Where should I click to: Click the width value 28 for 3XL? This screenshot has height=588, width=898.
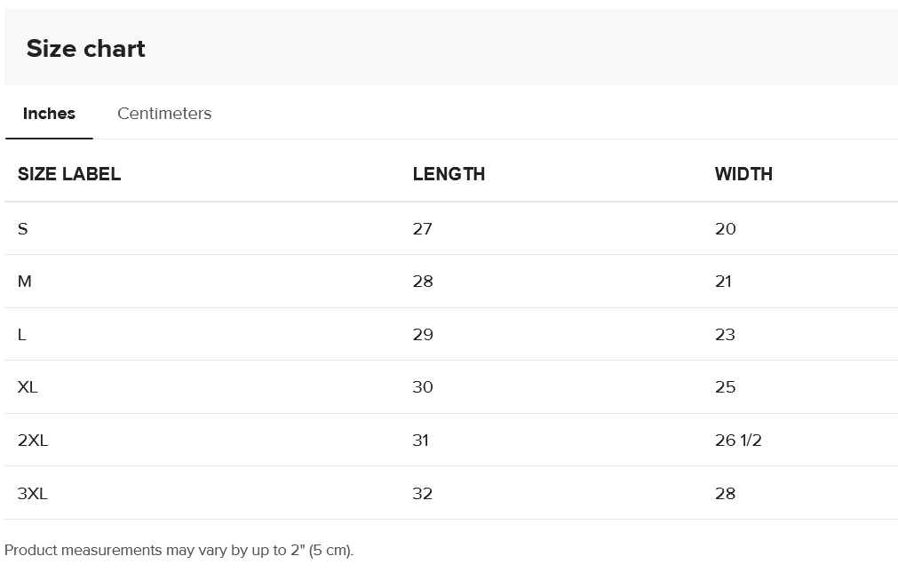point(726,494)
